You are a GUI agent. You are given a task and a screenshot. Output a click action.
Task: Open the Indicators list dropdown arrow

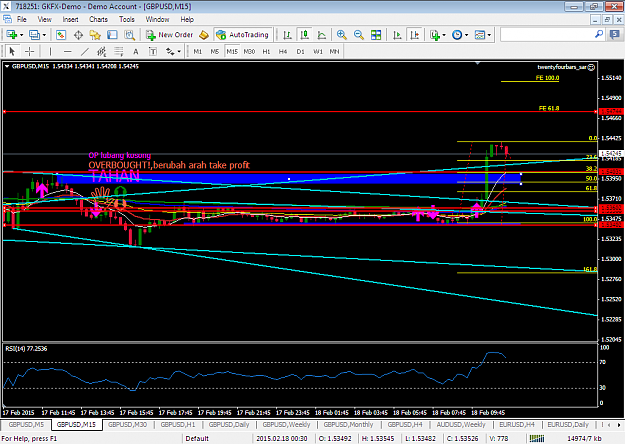tap(444, 35)
